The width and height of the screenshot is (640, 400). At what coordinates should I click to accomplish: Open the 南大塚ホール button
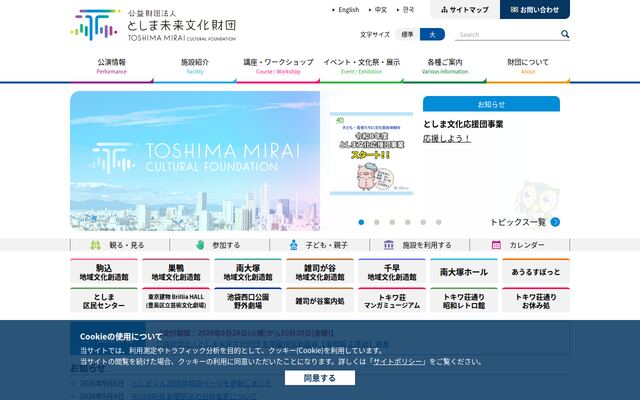point(464,271)
